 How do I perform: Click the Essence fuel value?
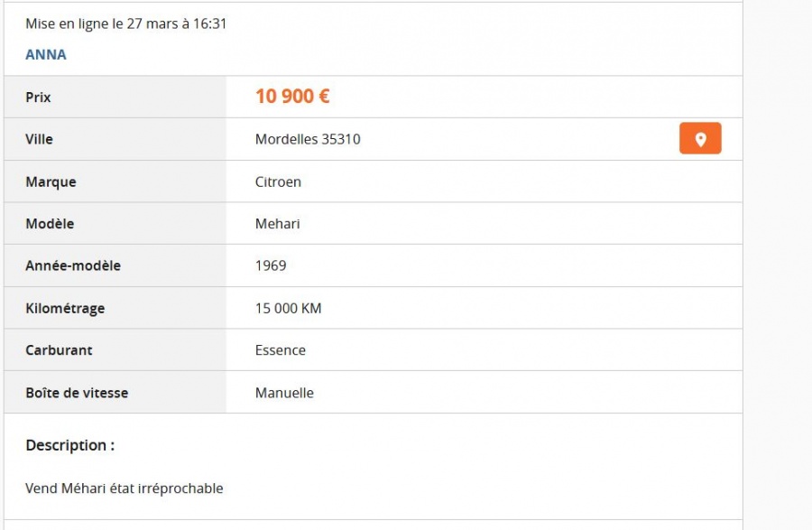click(x=281, y=350)
